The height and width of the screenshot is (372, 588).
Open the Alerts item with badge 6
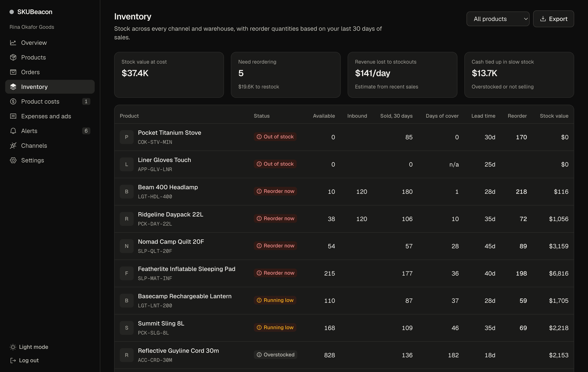[x=50, y=131]
